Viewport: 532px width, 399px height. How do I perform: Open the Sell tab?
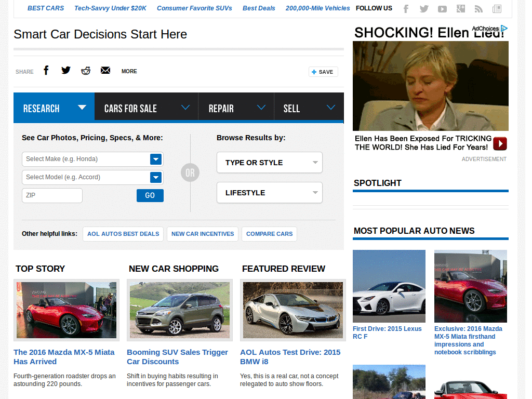click(309, 107)
